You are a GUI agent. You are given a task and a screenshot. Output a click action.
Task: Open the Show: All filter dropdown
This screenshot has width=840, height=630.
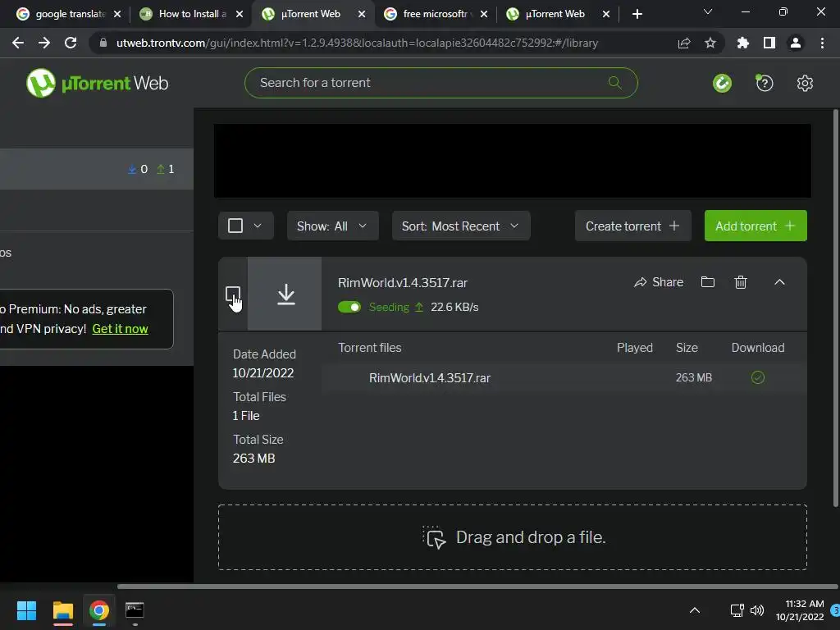pyautogui.click(x=333, y=226)
